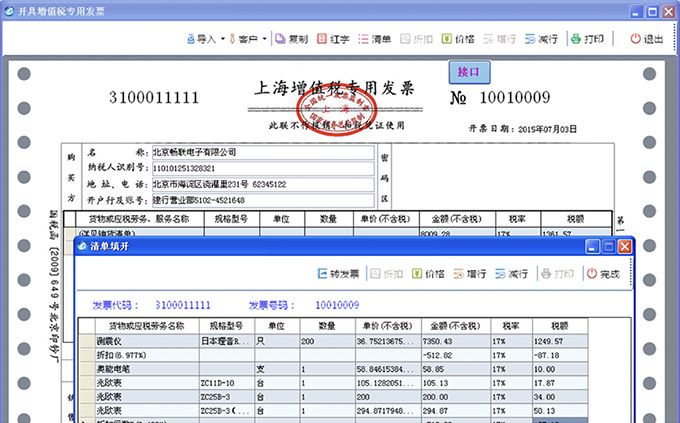Viewport: 680px width, 423px height.
Task: Minimize the 开具增值税专用发票 window
Action: [636, 12]
